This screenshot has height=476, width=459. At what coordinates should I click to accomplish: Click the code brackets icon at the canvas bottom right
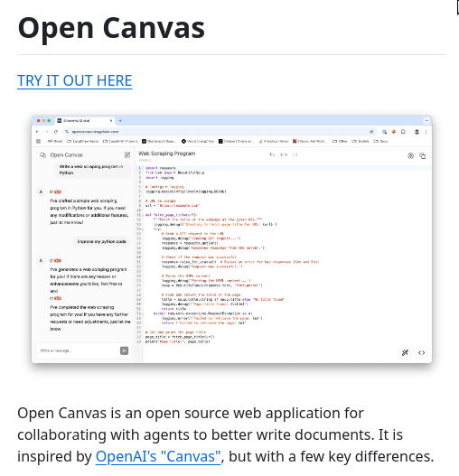coord(421,352)
